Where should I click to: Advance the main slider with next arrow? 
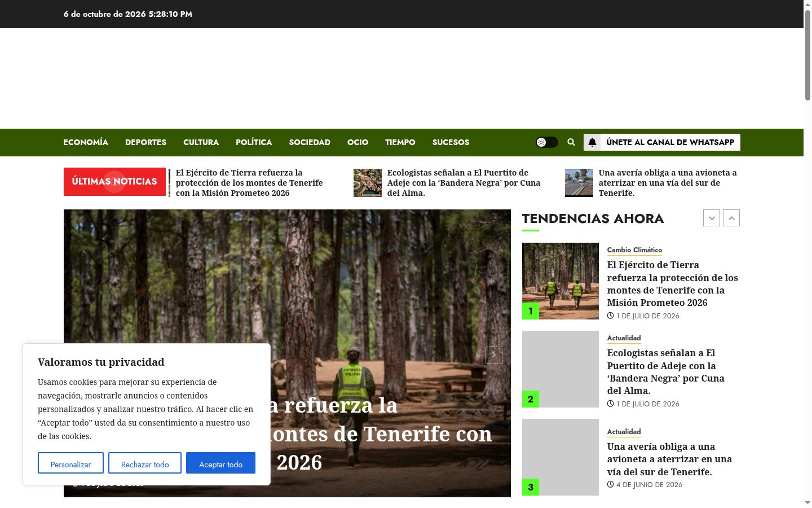pos(494,354)
